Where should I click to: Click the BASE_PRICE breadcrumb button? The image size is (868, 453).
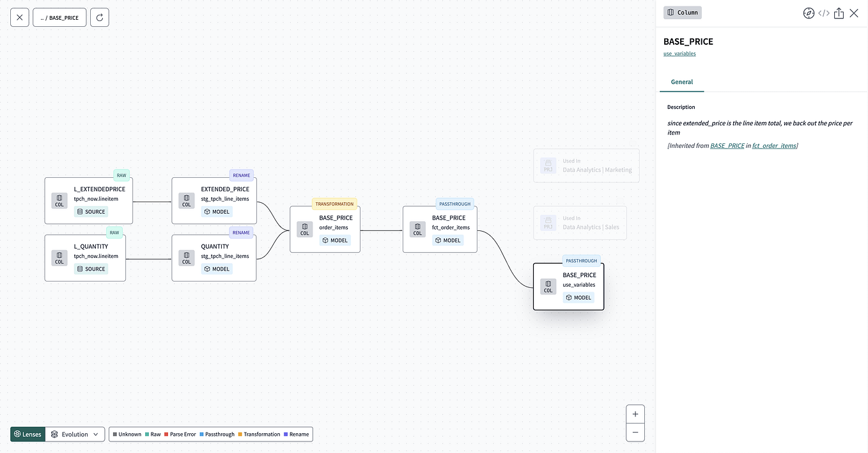tap(59, 17)
